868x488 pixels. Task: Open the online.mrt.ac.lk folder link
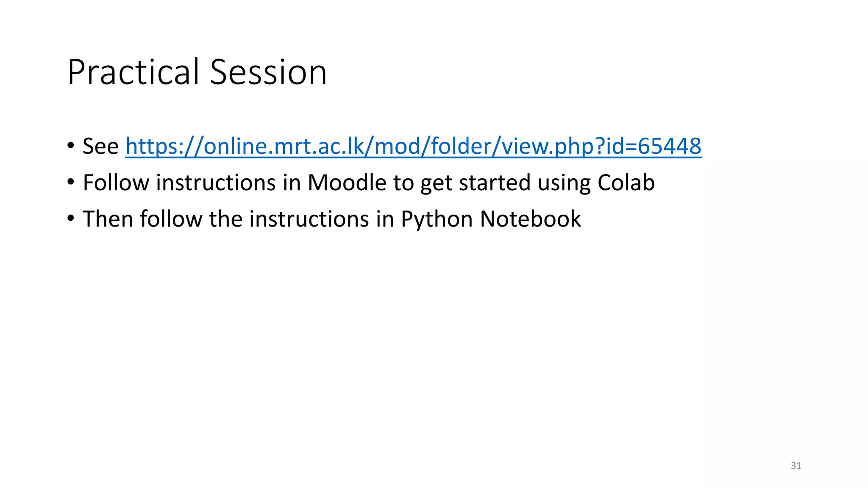click(x=413, y=146)
